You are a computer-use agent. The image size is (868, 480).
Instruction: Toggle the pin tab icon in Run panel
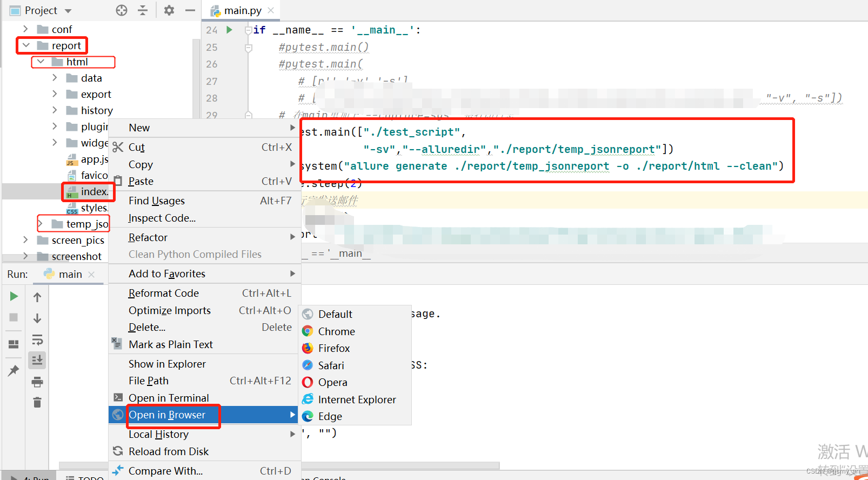click(x=14, y=371)
